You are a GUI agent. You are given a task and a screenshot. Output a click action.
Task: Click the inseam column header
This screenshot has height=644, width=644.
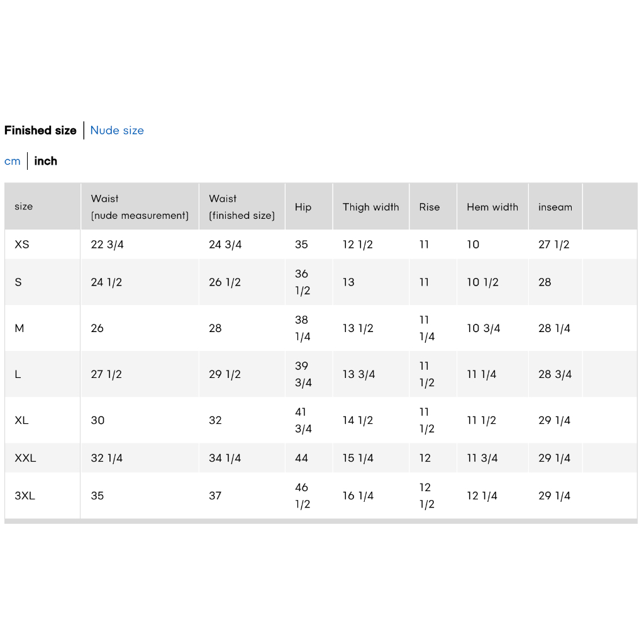click(555, 206)
